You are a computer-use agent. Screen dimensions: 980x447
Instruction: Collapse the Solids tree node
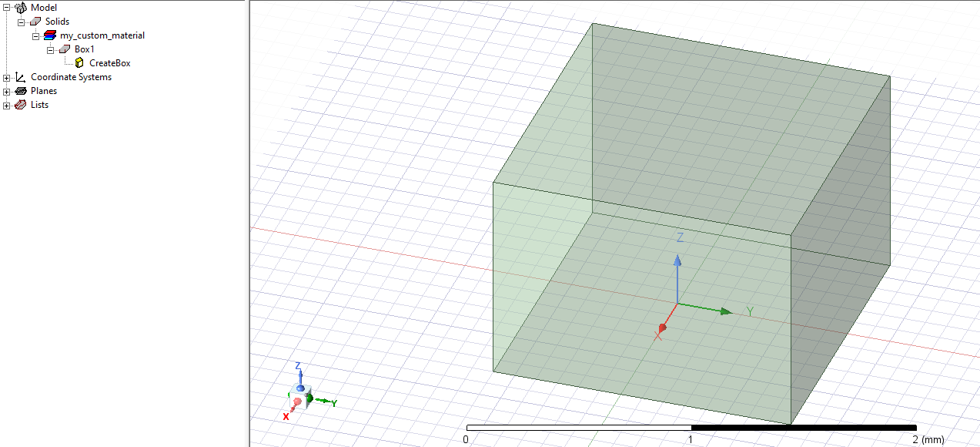coord(22,22)
